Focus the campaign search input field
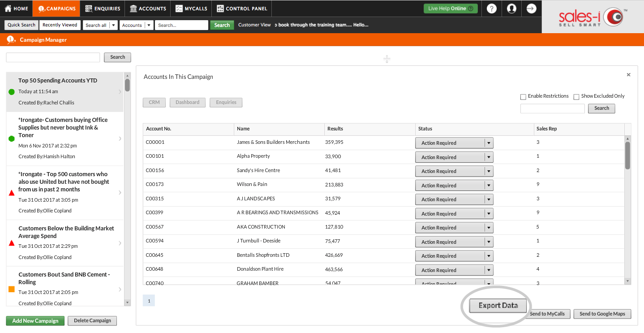 pyautogui.click(x=53, y=57)
